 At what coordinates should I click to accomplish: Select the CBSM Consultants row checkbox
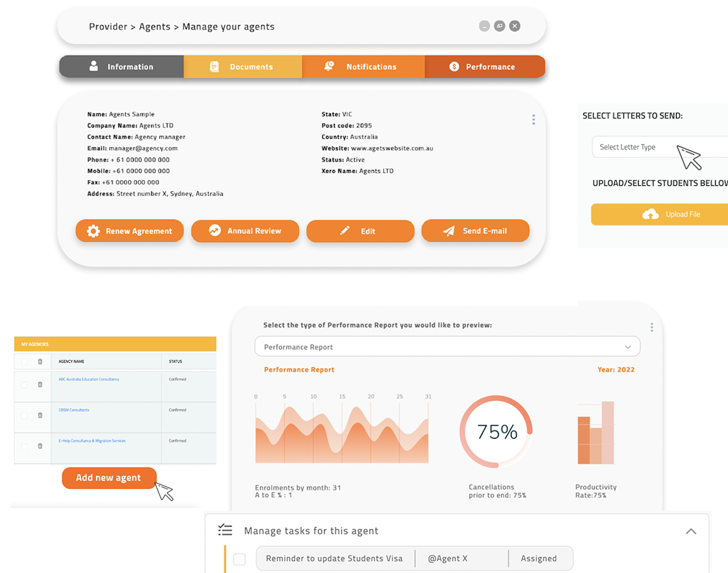coord(24,416)
